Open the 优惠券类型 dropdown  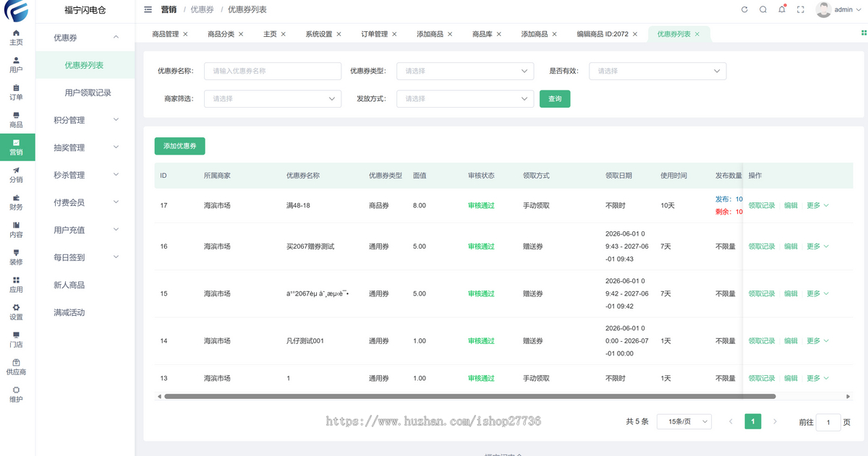click(x=466, y=71)
